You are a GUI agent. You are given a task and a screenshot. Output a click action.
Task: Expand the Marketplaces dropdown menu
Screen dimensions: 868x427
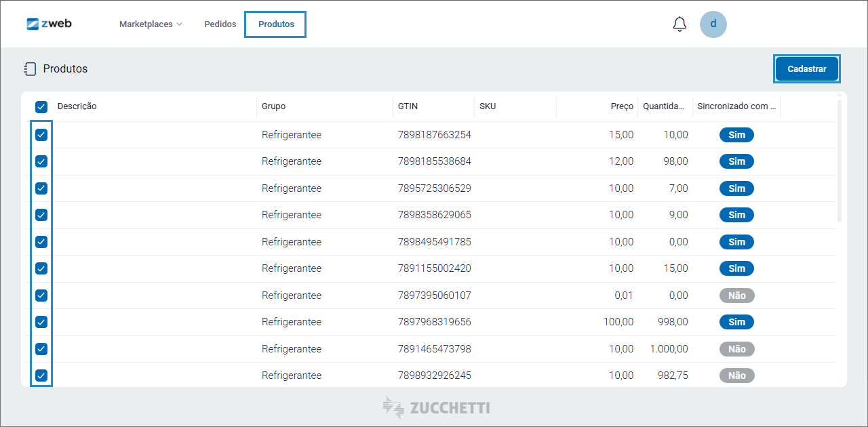click(151, 24)
